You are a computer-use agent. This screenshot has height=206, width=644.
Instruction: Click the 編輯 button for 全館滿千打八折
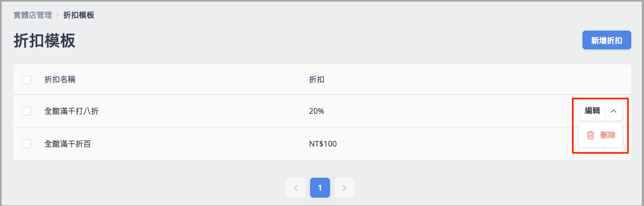592,110
